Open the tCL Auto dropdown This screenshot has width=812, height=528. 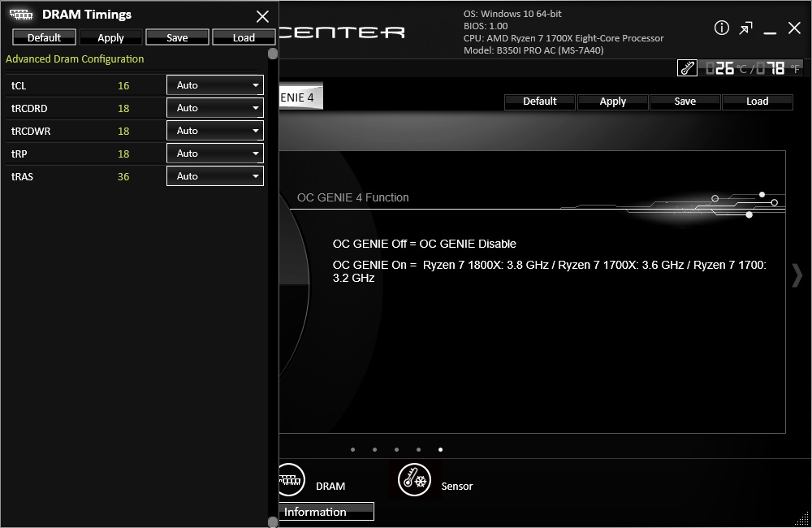point(215,85)
